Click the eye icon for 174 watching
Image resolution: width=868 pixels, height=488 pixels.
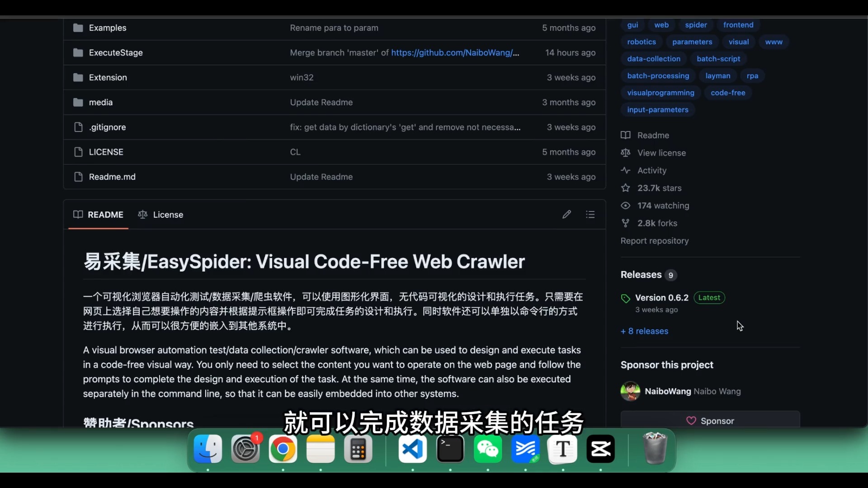point(626,206)
